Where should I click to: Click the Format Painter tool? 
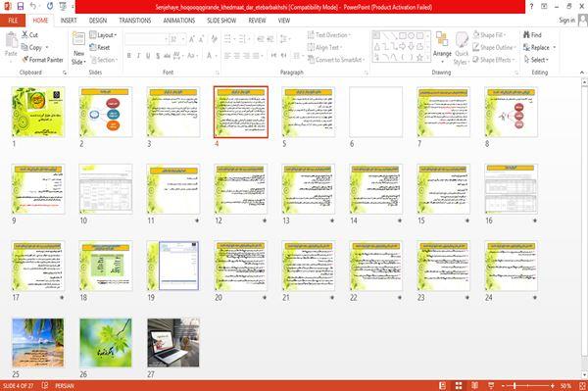(42, 60)
